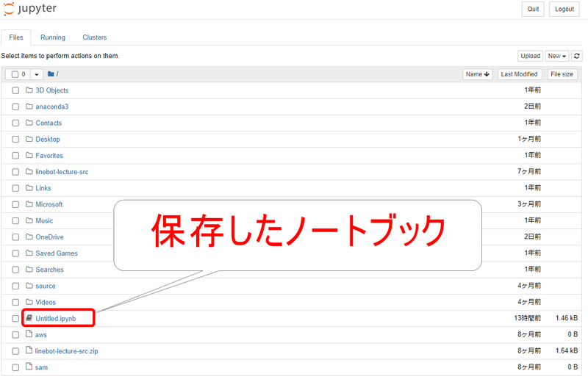This screenshot has height=382, width=588.
Task: Open the OneDrive folder link
Action: 49,237
